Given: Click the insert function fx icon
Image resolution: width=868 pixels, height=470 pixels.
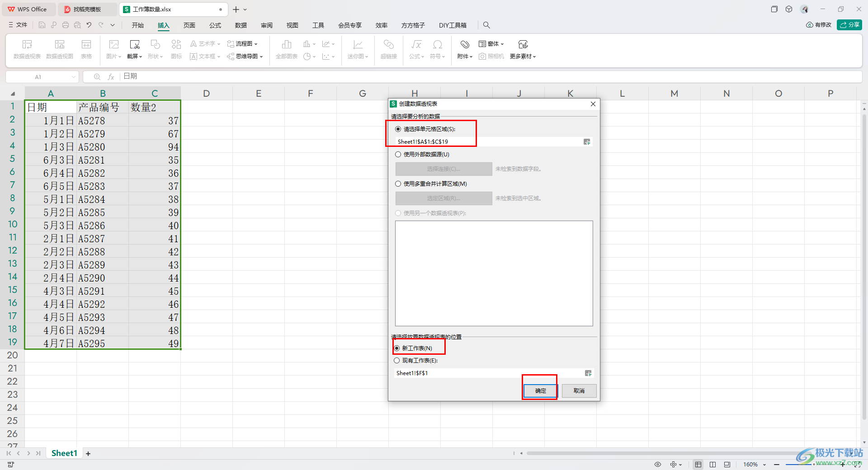Looking at the screenshot, I should [111, 77].
